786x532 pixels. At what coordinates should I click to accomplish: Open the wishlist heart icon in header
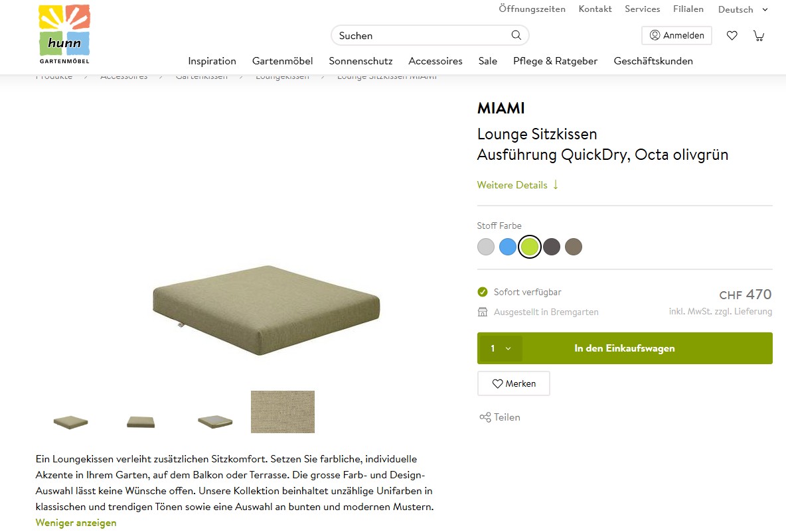732,35
